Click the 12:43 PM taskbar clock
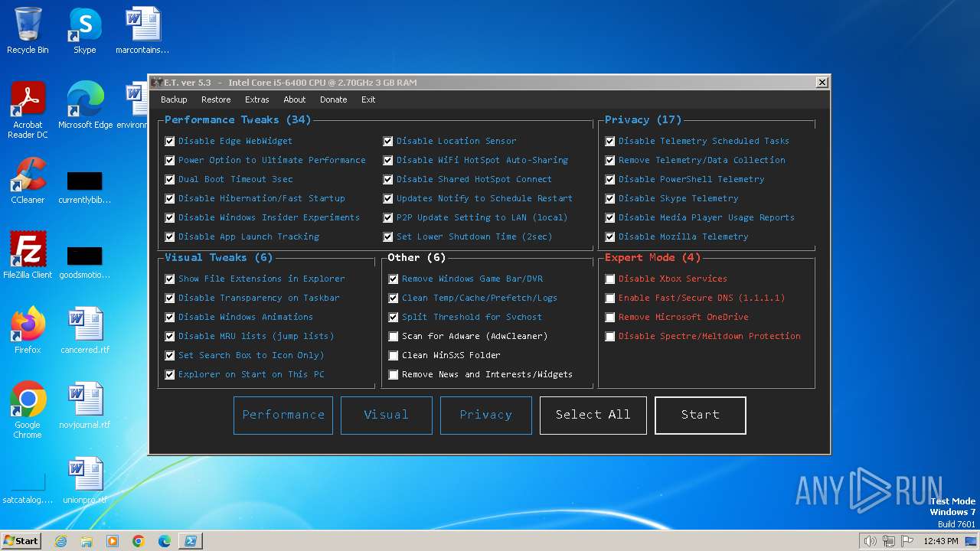This screenshot has height=551, width=980. coord(941,541)
